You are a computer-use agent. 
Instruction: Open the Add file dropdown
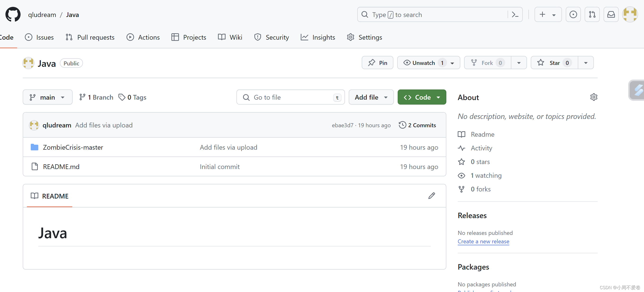(x=371, y=97)
